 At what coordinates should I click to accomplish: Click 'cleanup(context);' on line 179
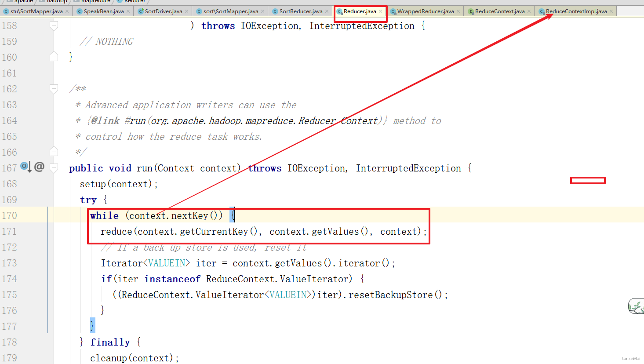tap(135, 358)
